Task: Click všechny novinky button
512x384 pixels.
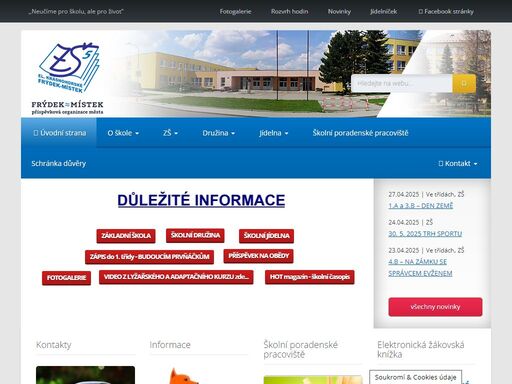Action: tap(435, 307)
